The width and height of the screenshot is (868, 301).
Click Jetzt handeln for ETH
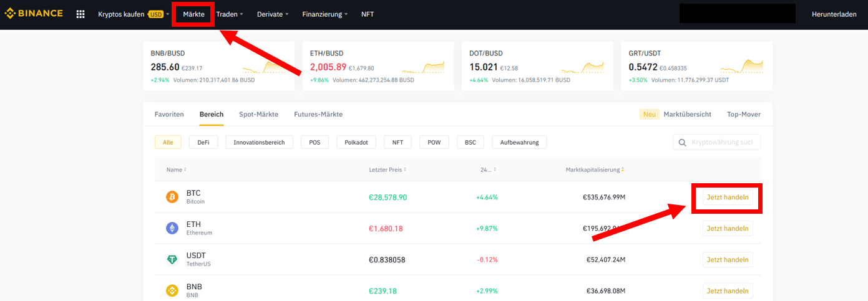[728, 228]
